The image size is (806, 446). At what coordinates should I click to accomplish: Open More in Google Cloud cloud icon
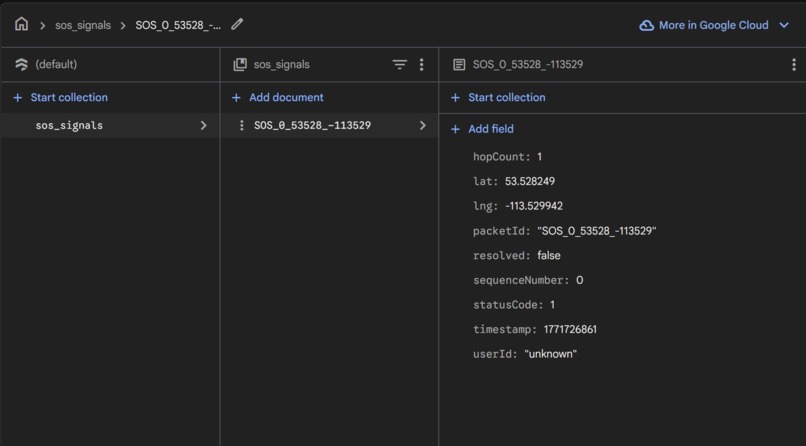pos(646,25)
